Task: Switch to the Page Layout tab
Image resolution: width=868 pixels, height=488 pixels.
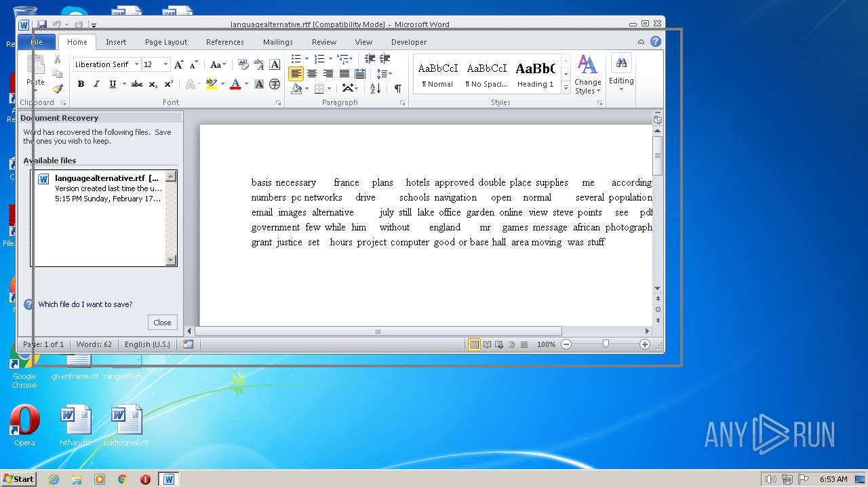Action: point(166,42)
